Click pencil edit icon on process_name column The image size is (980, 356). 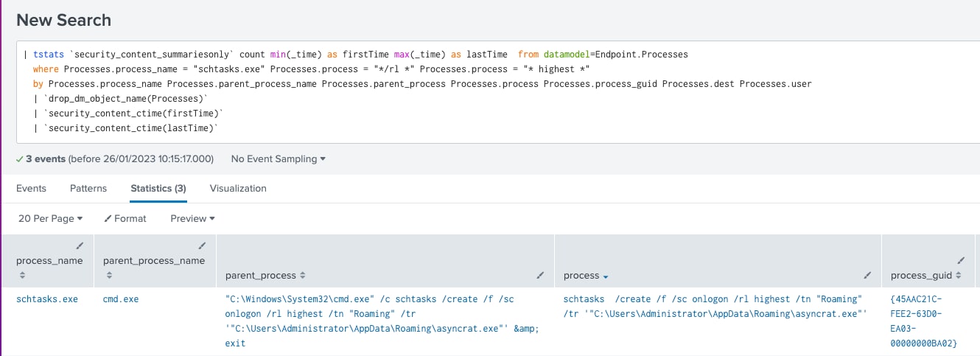coord(80,245)
